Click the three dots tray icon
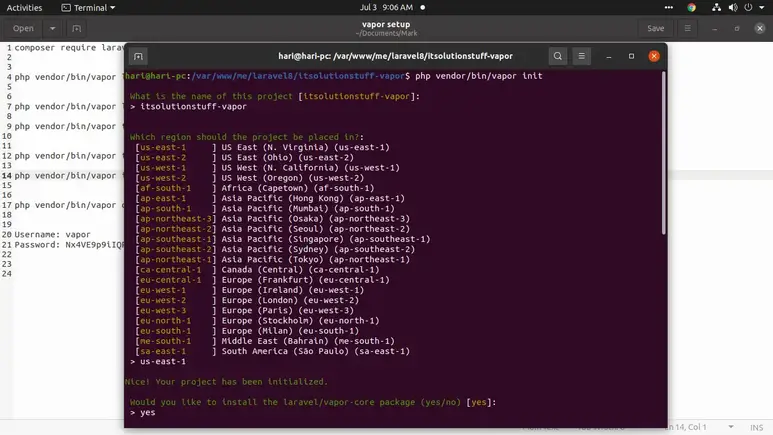 668,7
